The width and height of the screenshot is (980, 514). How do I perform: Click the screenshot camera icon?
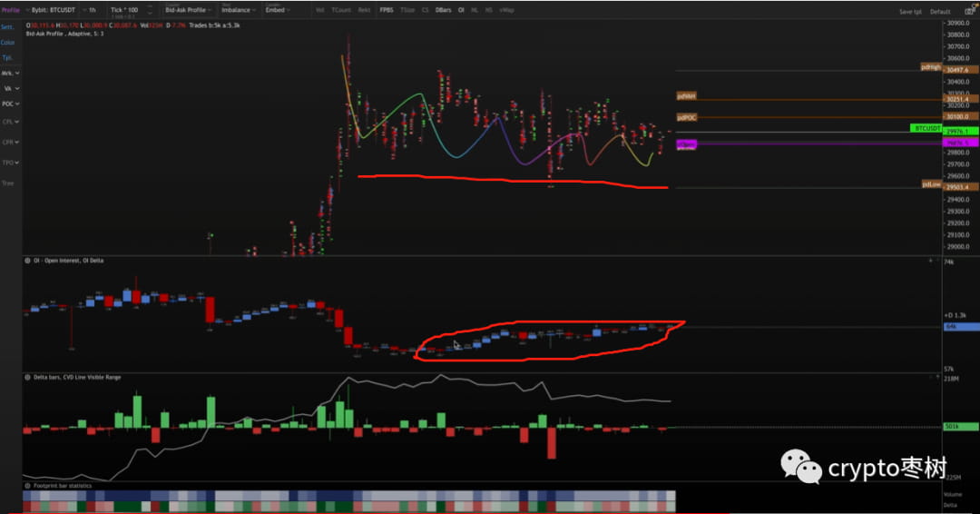click(969, 11)
